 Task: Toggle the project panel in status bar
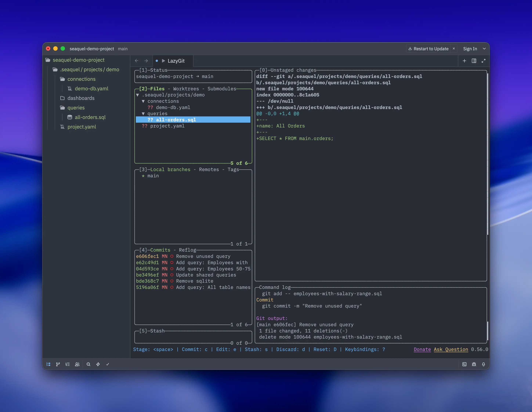48,364
